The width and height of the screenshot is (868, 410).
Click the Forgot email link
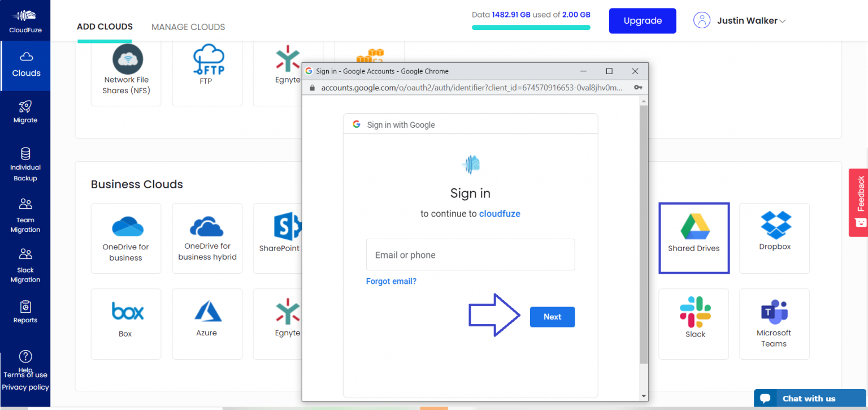(391, 281)
